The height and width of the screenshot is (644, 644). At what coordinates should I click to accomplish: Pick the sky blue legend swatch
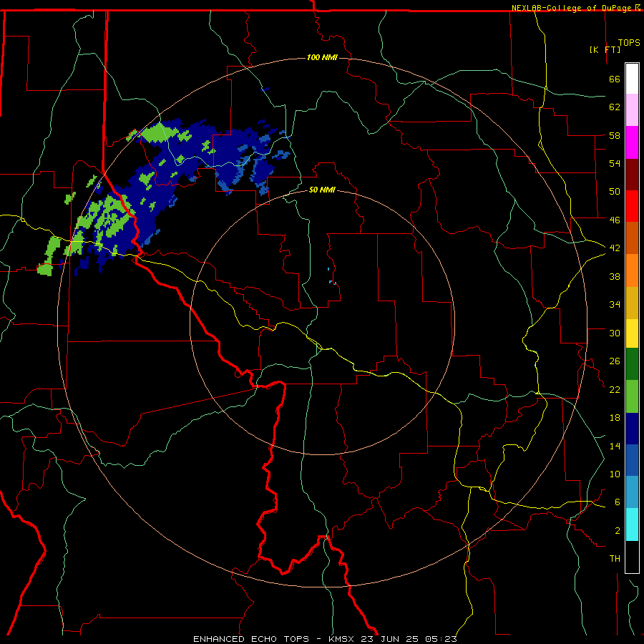pyautogui.click(x=632, y=492)
